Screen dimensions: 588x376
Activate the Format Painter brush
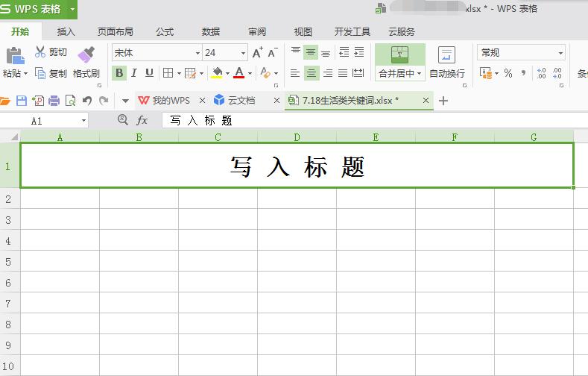(86, 54)
